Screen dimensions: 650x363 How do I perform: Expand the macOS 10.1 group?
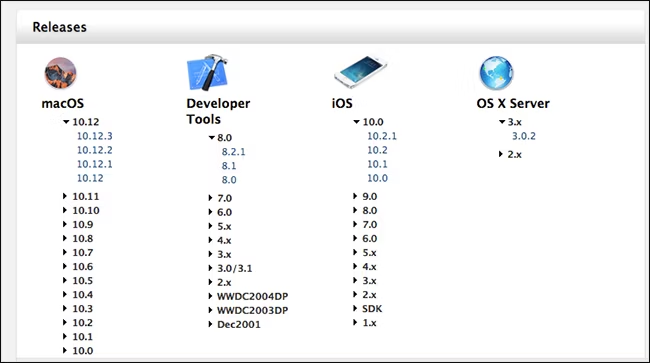pyautogui.click(x=65, y=336)
